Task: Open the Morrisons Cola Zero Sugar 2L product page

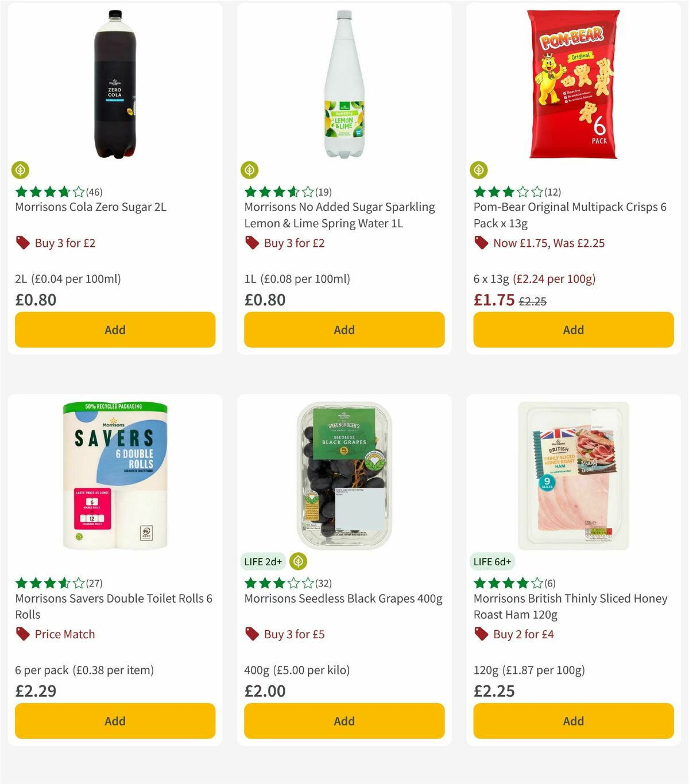Action: [x=90, y=207]
